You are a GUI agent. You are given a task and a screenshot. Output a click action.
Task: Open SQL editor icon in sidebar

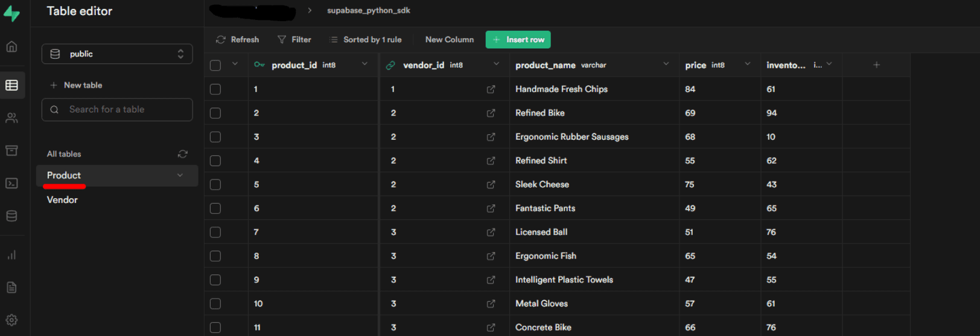click(11, 183)
